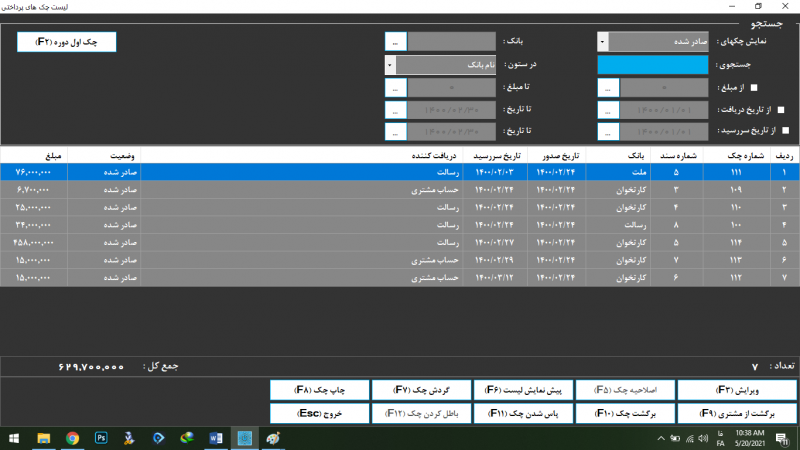Viewport: 800px width, 450px height.
Task: Click the پاس شدن چک (F11) button
Action: 523,413
